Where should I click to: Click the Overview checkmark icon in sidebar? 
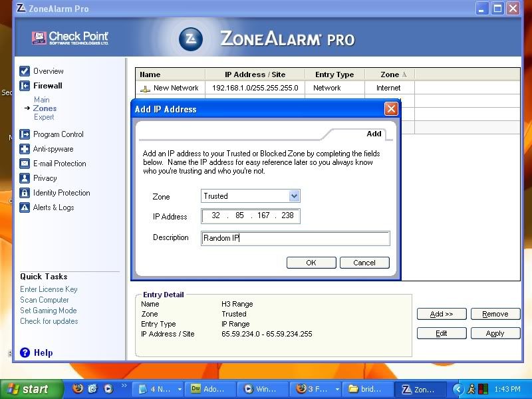tap(25, 71)
